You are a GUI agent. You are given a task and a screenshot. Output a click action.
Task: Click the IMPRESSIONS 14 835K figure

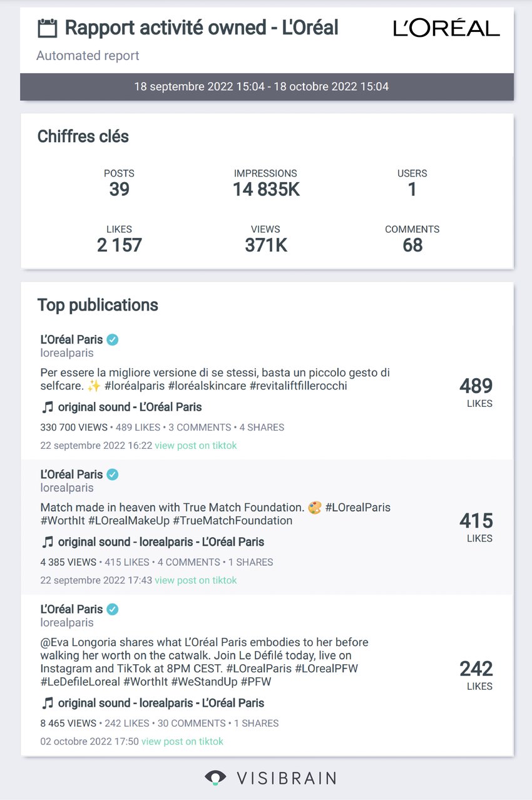(x=266, y=183)
